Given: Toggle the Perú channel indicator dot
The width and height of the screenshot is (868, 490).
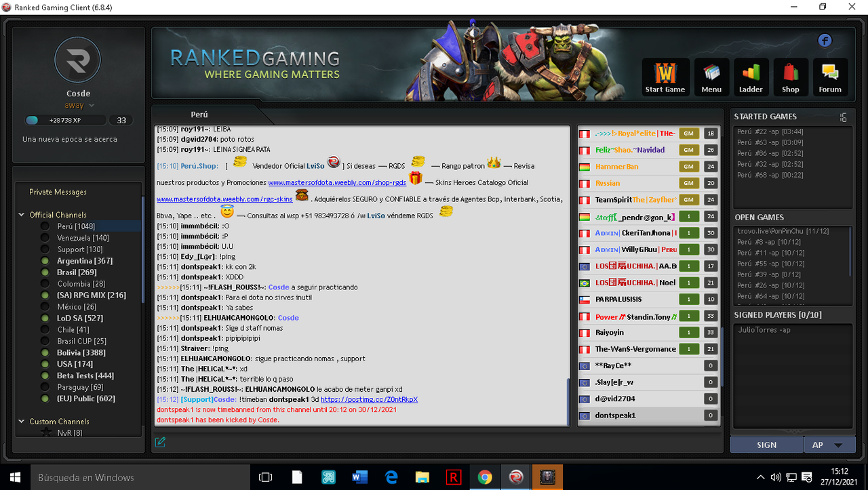Looking at the screenshot, I should [45, 226].
